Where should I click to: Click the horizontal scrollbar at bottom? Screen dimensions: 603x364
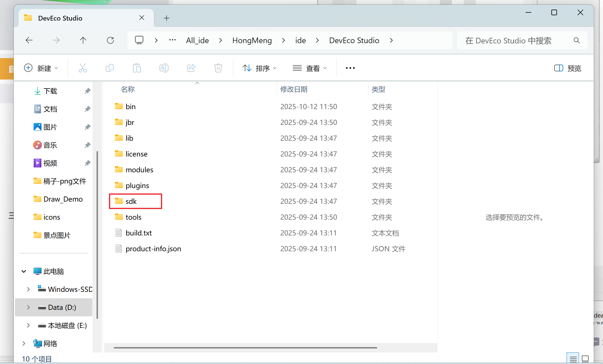tap(245, 348)
